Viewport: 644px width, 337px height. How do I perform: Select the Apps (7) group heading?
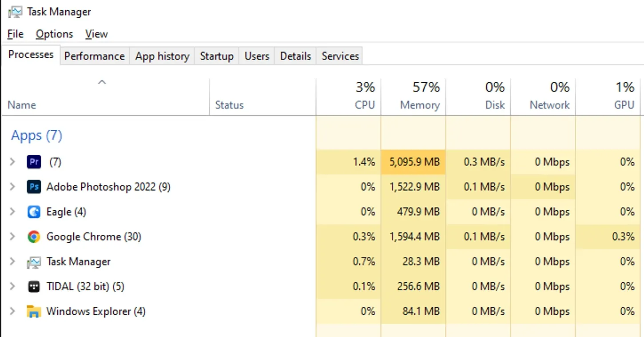click(x=36, y=135)
